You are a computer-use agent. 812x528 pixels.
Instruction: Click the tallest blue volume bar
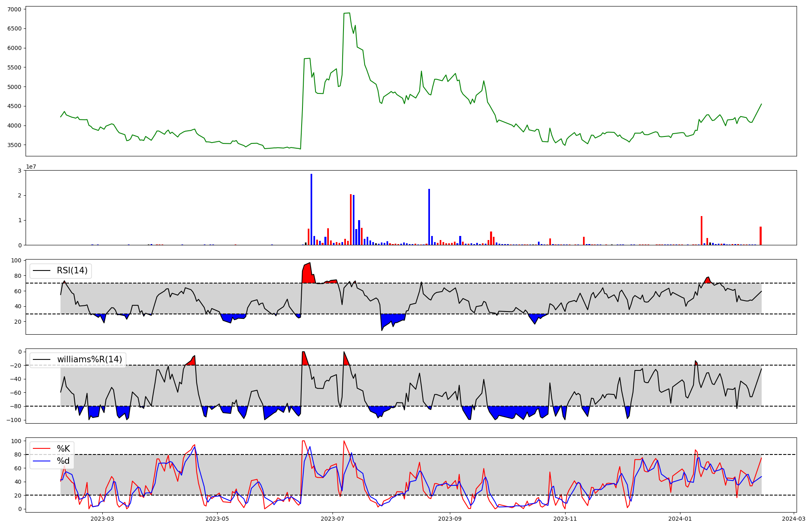pos(311,209)
